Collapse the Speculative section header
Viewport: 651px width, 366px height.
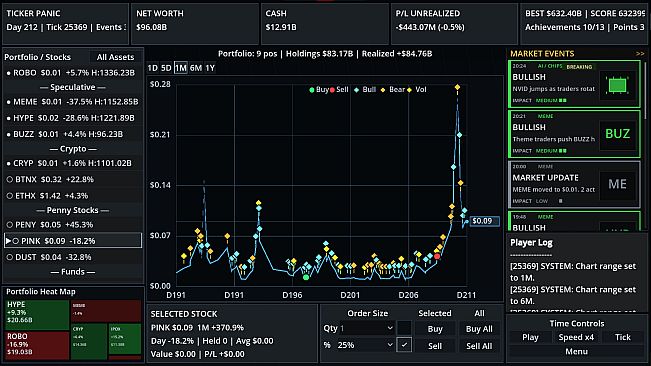[x=73, y=87]
